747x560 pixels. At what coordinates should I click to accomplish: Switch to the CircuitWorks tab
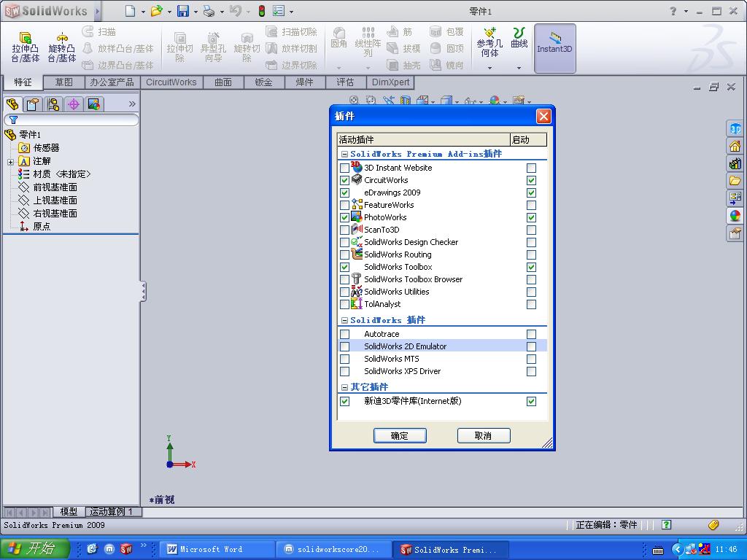click(171, 82)
